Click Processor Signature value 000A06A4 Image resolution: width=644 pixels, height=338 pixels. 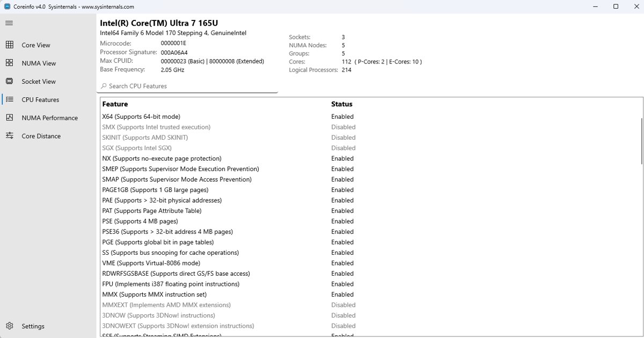(x=174, y=53)
